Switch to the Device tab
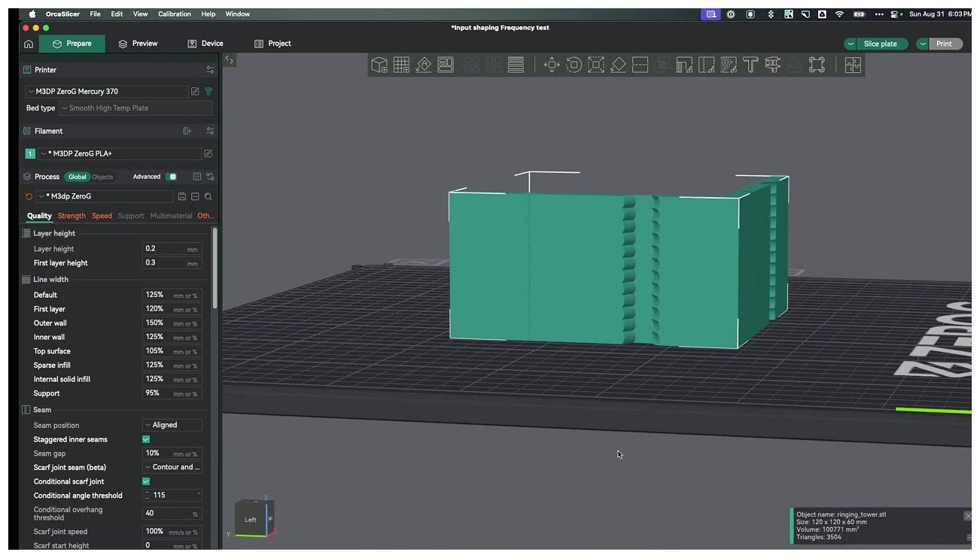Image resolution: width=980 pixels, height=558 pixels. 205,44
